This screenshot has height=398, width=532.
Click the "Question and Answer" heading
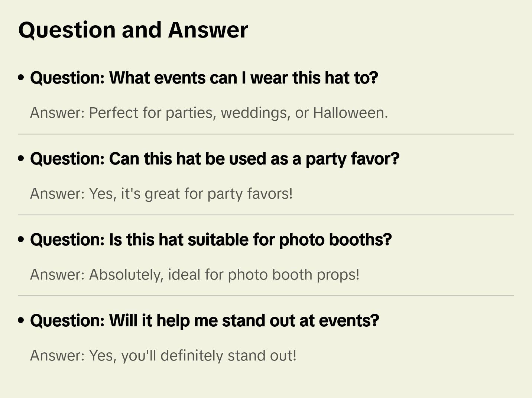133,30
